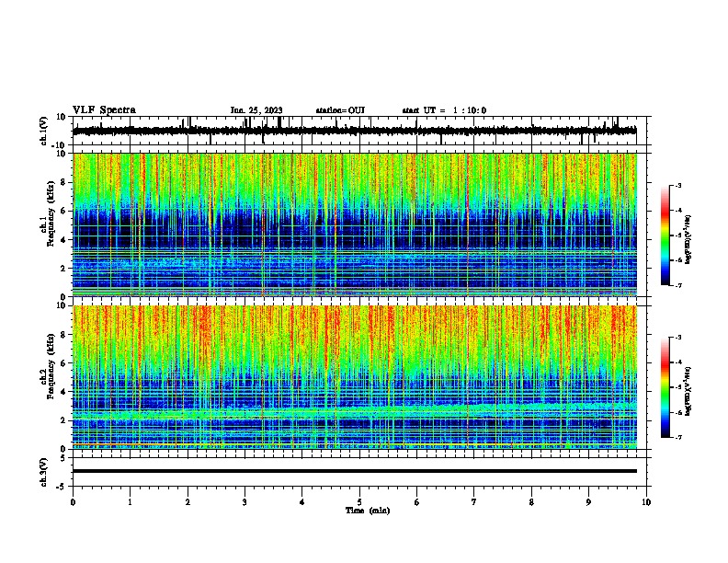Click the "ch.1(V)" axis label
Viewport: 728px width, 563px height.
click(44, 131)
